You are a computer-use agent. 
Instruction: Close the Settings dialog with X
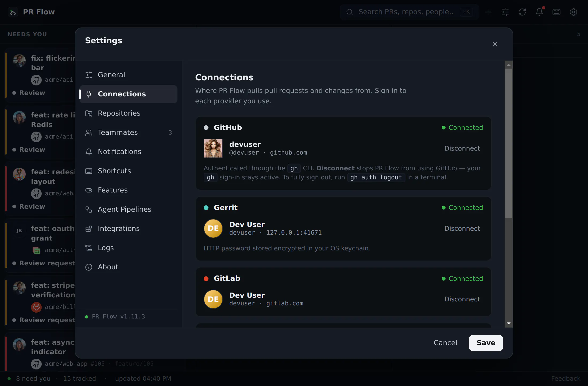[x=495, y=44]
